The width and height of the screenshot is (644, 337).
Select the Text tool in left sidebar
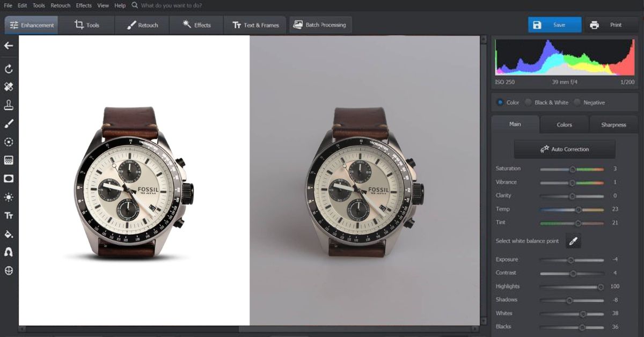(x=9, y=215)
